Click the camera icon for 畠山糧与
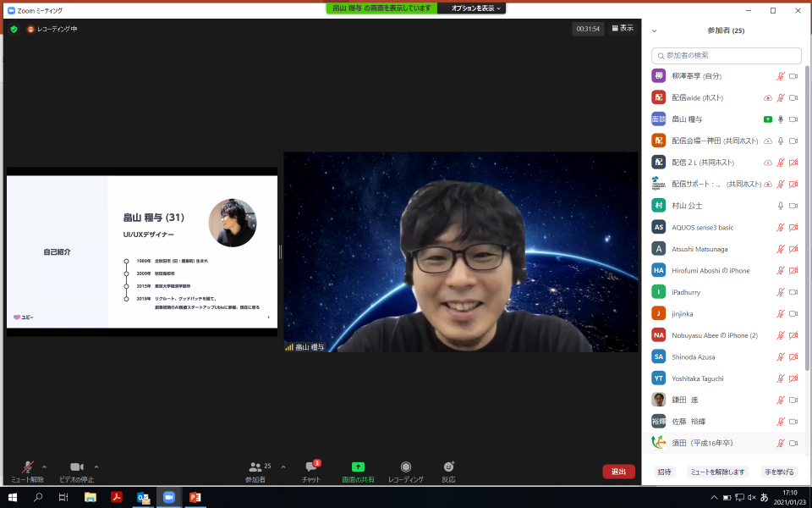This screenshot has height=508, width=812. 793,119
